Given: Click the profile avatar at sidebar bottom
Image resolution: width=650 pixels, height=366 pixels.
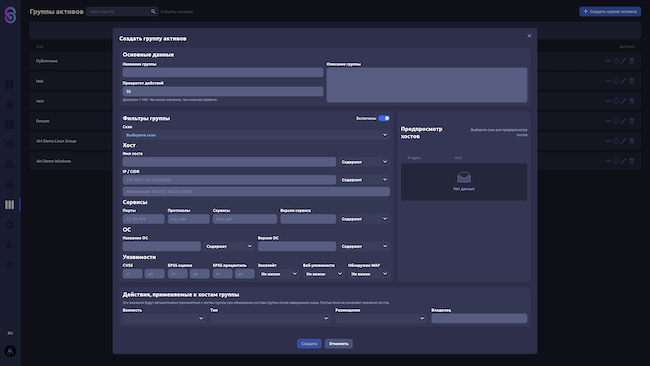Looking at the screenshot, I should tap(10, 351).
